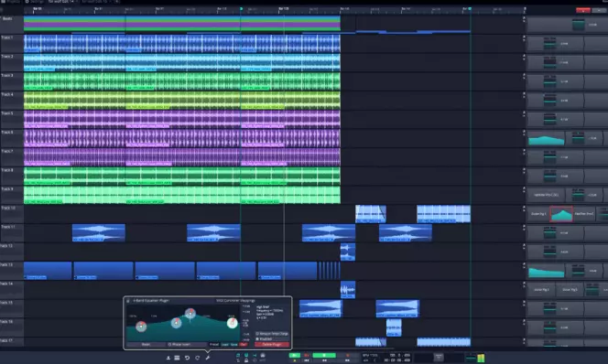
Task: Click the track list icon in bottom toolbar
Action: pyautogui.click(x=177, y=358)
